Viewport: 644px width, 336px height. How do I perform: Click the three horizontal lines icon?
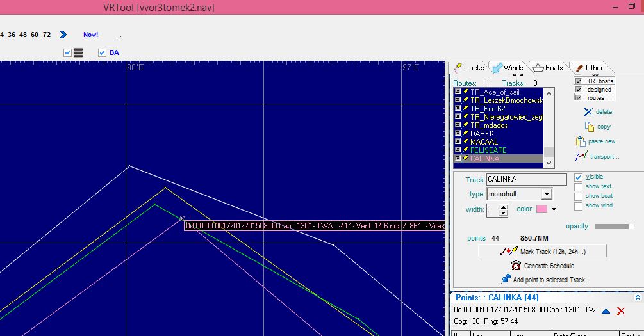point(78,52)
